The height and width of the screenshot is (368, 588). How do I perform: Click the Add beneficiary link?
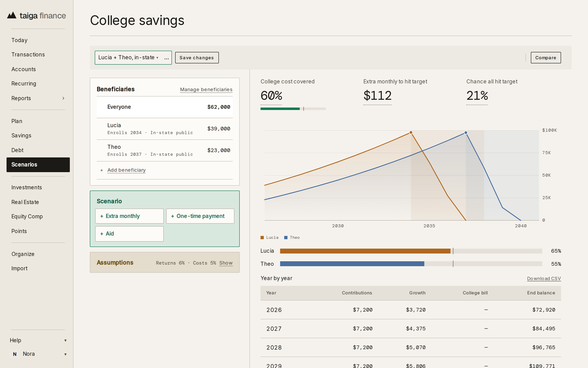[x=127, y=170]
